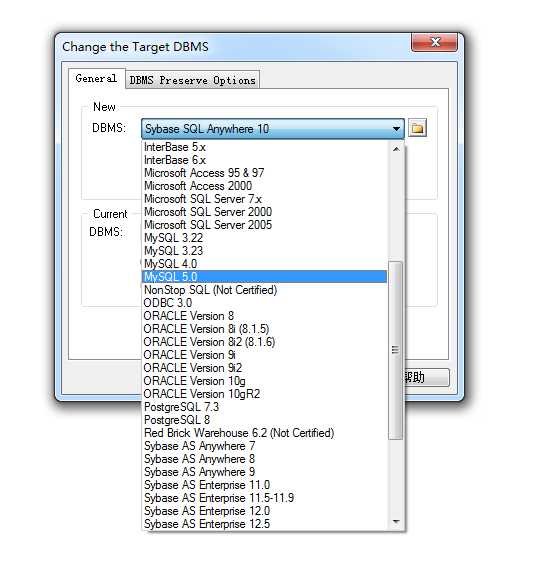
Task: Select Sybase AS Anywhere 8
Action: click(x=265, y=459)
